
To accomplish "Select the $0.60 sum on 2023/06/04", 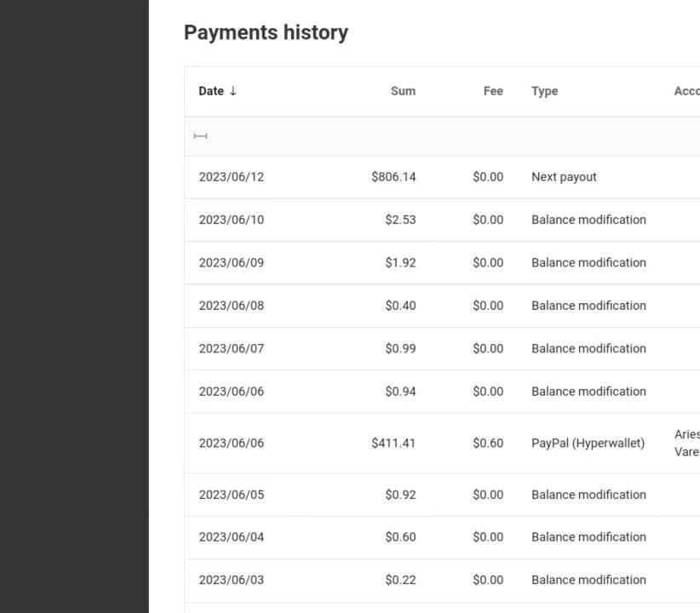I will pyautogui.click(x=400, y=536).
